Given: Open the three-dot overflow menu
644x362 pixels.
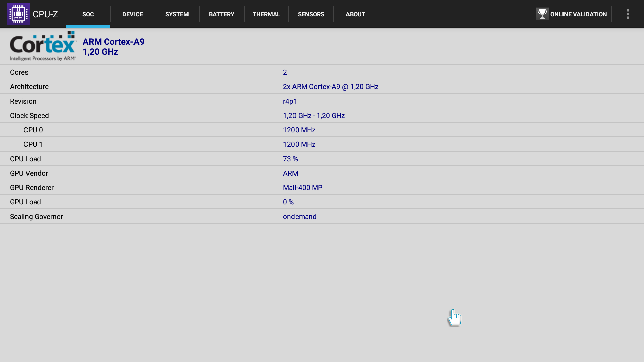Looking at the screenshot, I should click(x=628, y=14).
